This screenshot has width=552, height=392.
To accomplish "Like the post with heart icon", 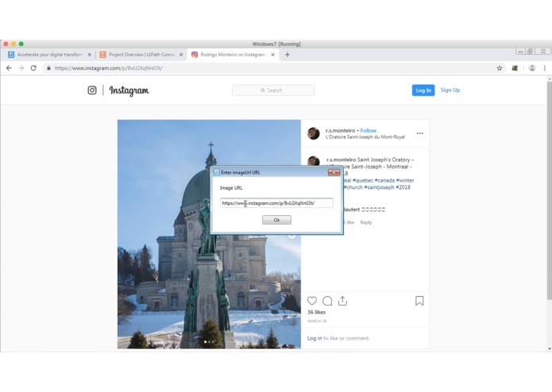I will pyautogui.click(x=312, y=301).
